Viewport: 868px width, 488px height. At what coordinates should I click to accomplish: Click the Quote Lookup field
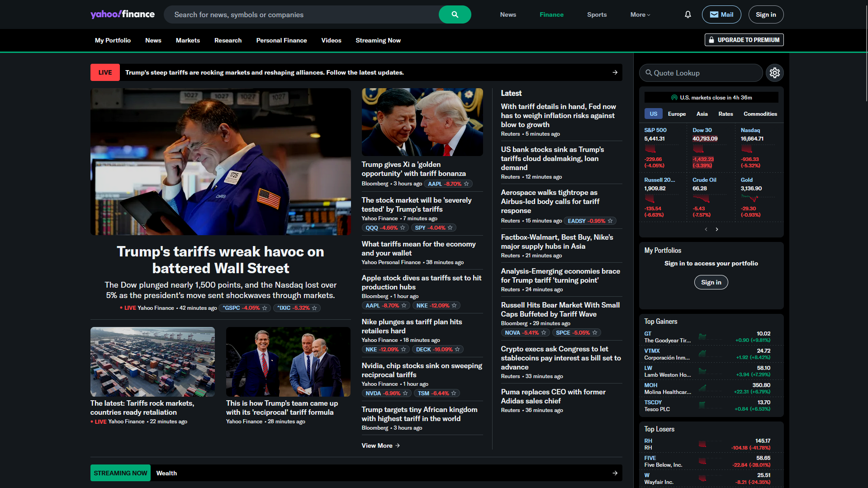point(701,73)
